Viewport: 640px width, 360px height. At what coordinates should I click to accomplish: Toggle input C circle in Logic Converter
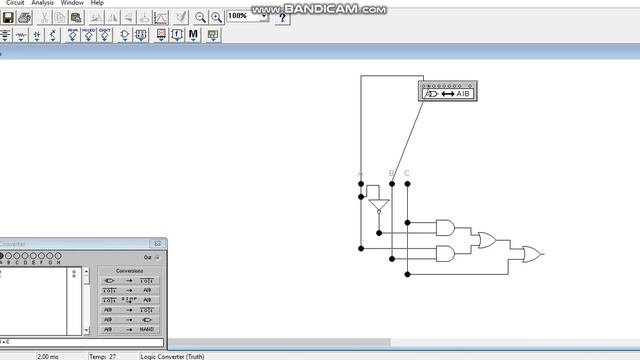[x=17, y=256]
